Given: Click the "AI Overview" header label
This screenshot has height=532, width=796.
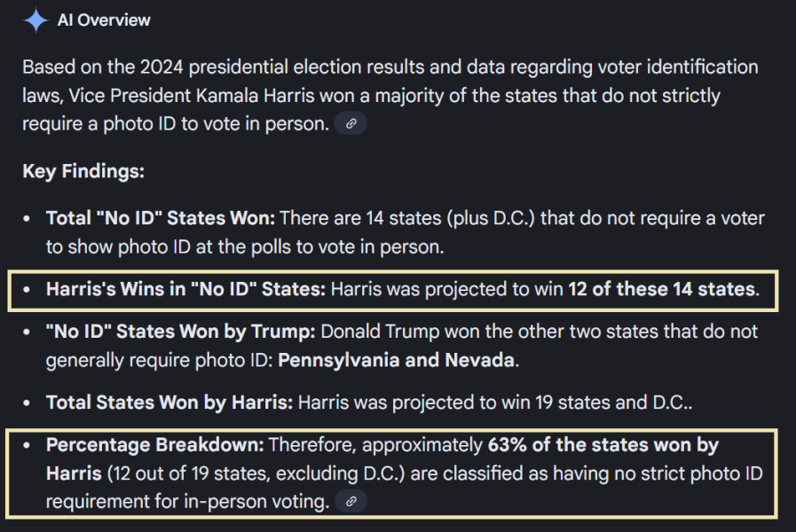Looking at the screenshot, I should tap(104, 20).
